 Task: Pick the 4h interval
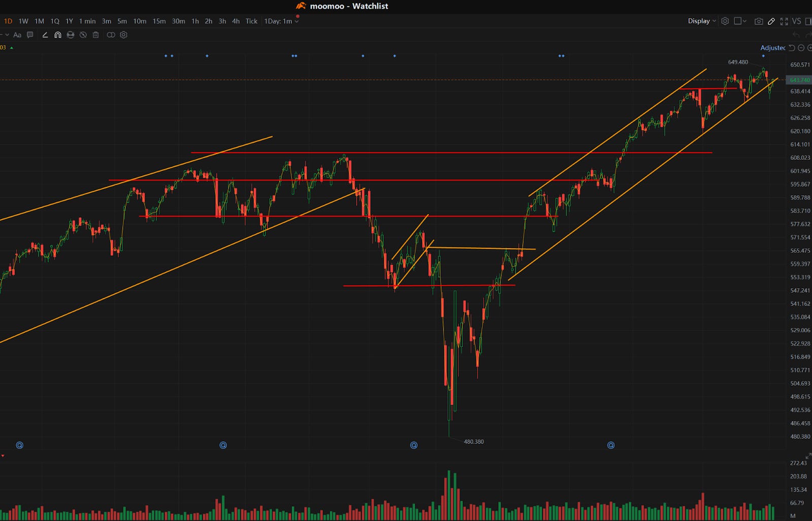point(236,21)
